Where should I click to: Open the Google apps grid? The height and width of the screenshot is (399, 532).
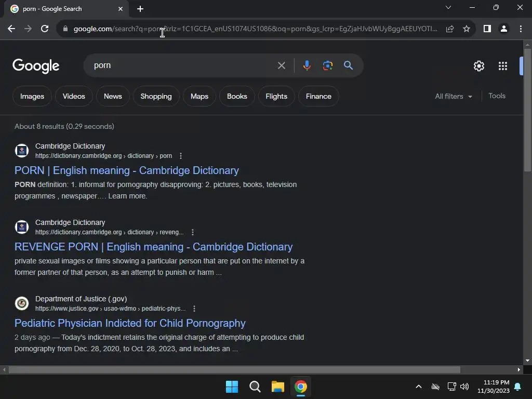click(503, 66)
